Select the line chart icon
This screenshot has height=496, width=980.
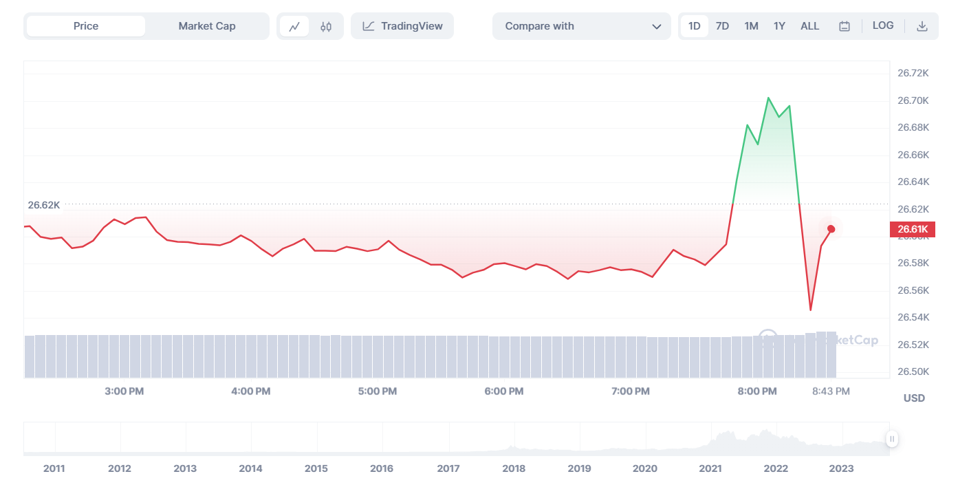tap(296, 25)
